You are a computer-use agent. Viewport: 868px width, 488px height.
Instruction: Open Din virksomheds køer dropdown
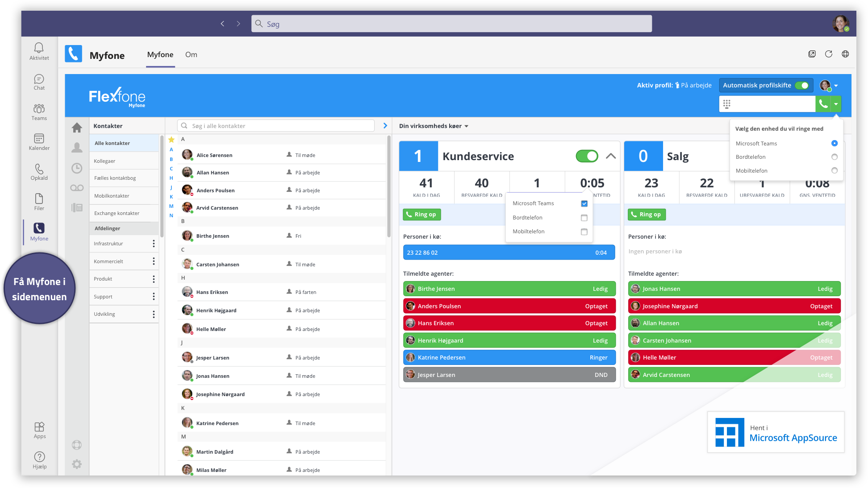(x=434, y=126)
